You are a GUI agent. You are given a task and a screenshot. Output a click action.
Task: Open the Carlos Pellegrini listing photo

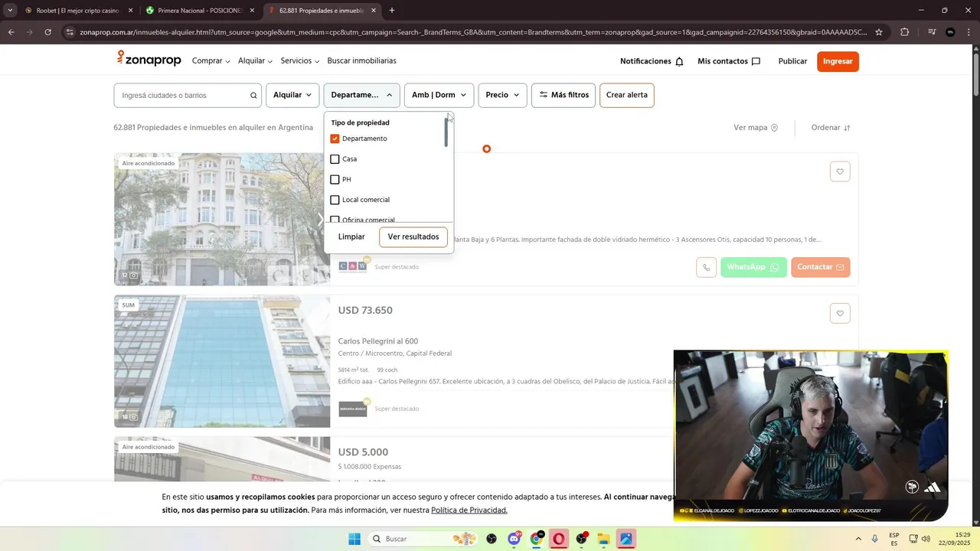click(222, 361)
